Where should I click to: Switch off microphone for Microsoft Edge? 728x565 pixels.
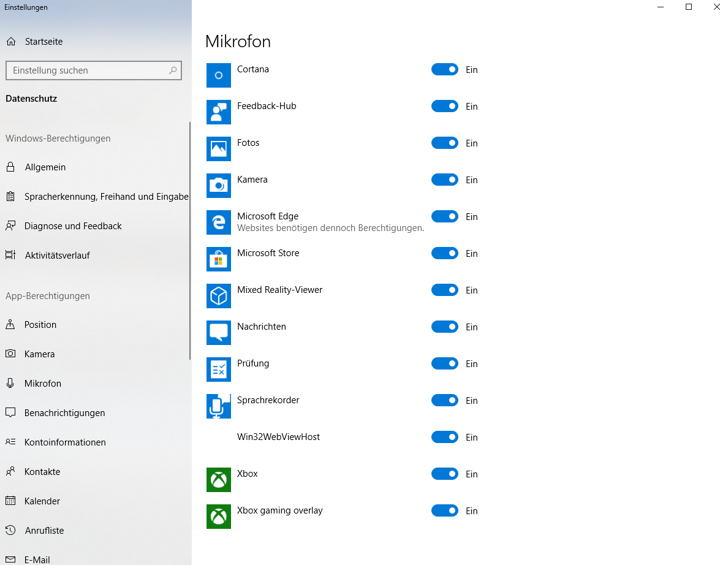point(445,216)
